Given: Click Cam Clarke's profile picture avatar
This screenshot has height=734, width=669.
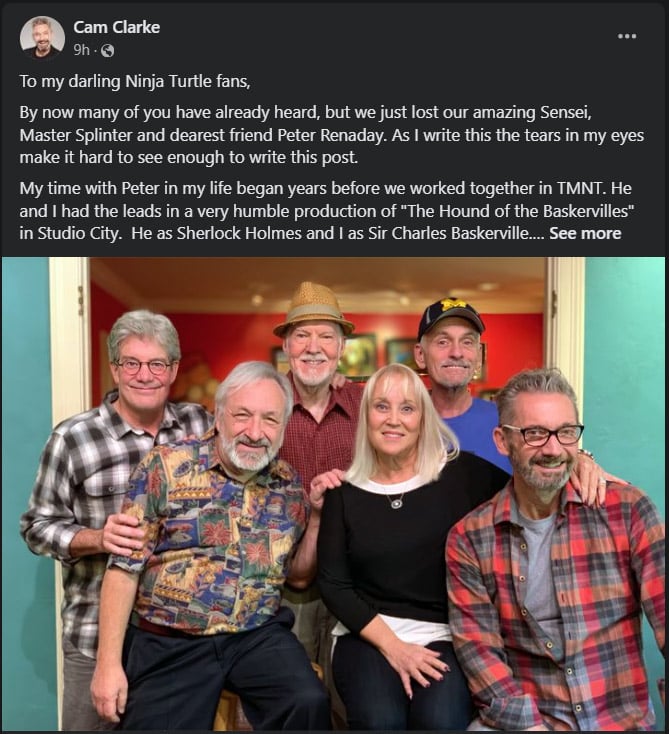Looking at the screenshot, I should pos(42,37).
